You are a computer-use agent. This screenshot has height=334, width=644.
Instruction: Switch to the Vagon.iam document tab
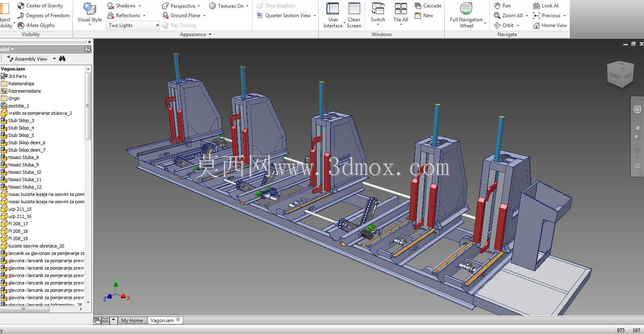click(162, 320)
